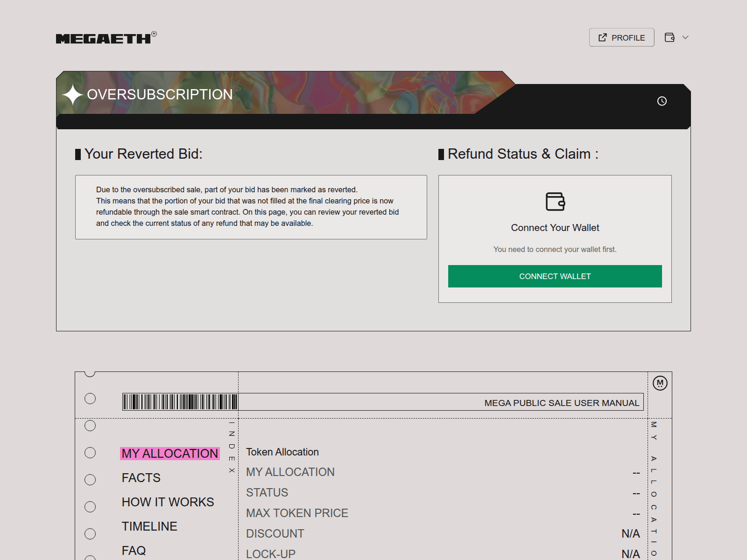This screenshot has width=747, height=560.
Task: Open HOW IT WORKS section
Action: pyautogui.click(x=168, y=502)
